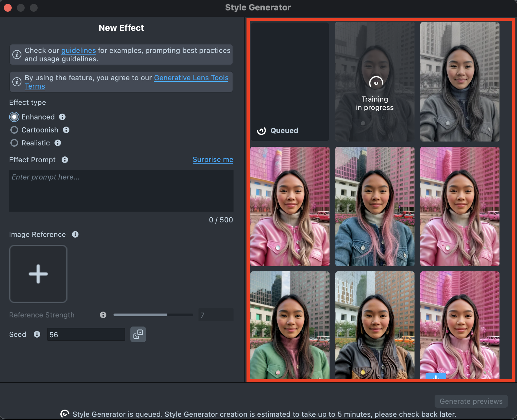Screen dimensions: 517x420
Task: Click the info icon next to Enhanced
Action: [62, 117]
